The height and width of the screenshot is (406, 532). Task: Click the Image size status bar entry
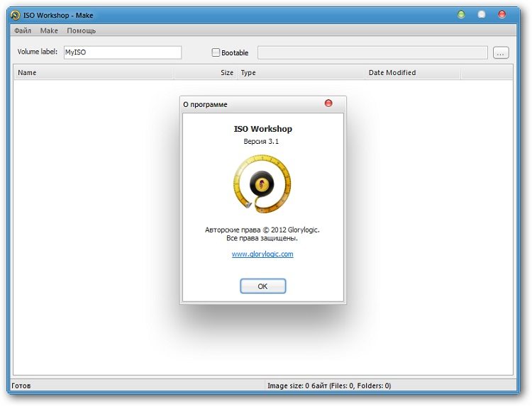click(x=329, y=385)
